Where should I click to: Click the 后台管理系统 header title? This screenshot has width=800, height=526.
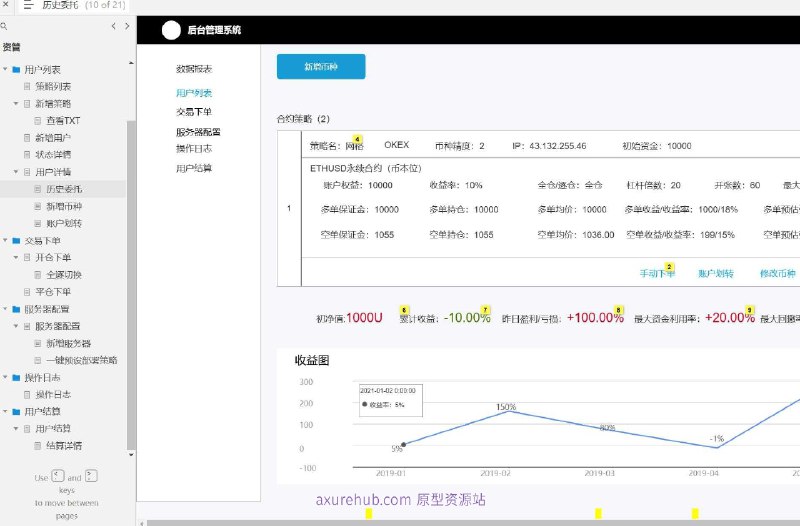(214, 30)
